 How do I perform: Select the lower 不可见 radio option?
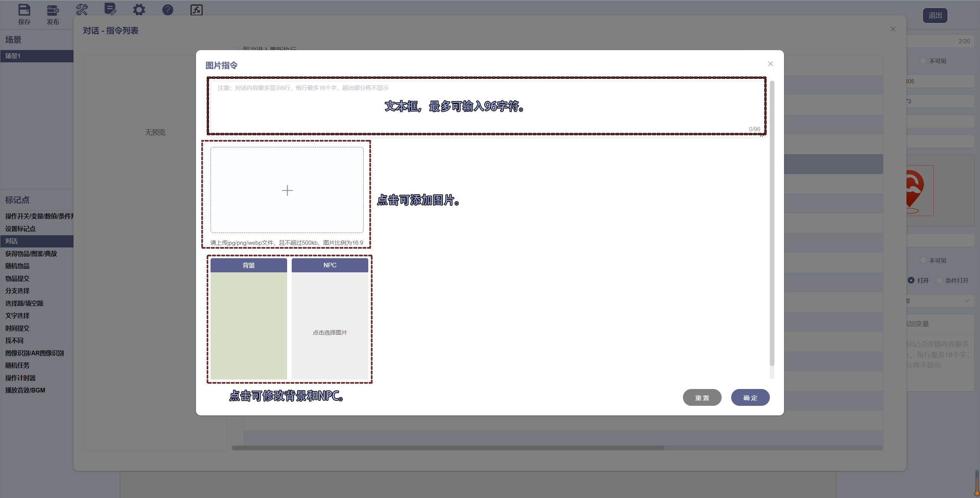pos(923,260)
